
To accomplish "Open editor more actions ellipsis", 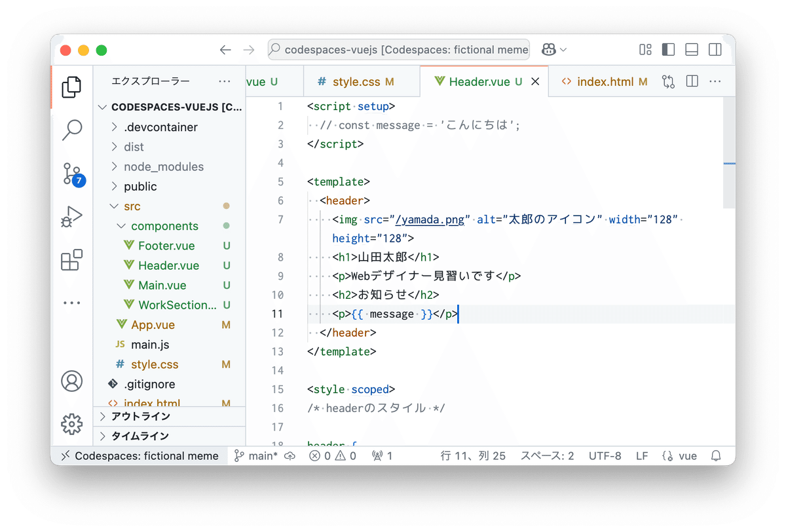I will (x=715, y=81).
